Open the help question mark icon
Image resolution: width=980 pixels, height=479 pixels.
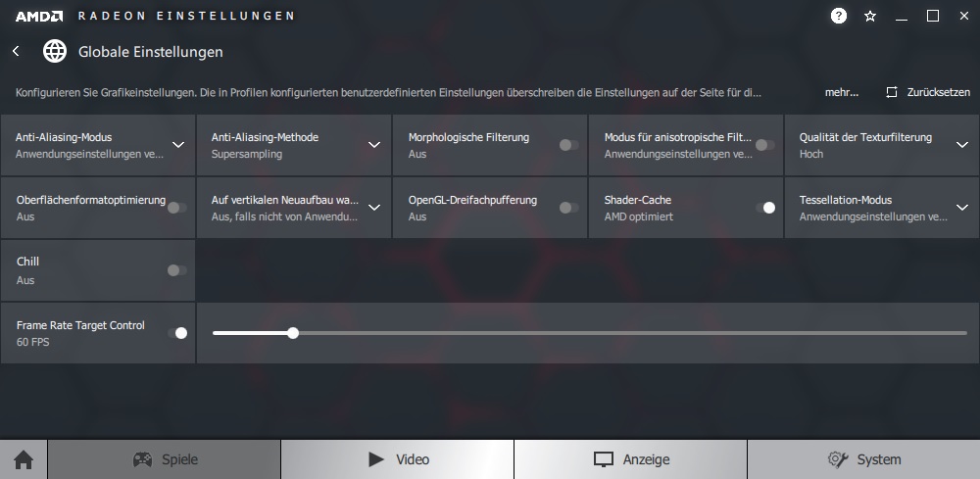pyautogui.click(x=838, y=17)
